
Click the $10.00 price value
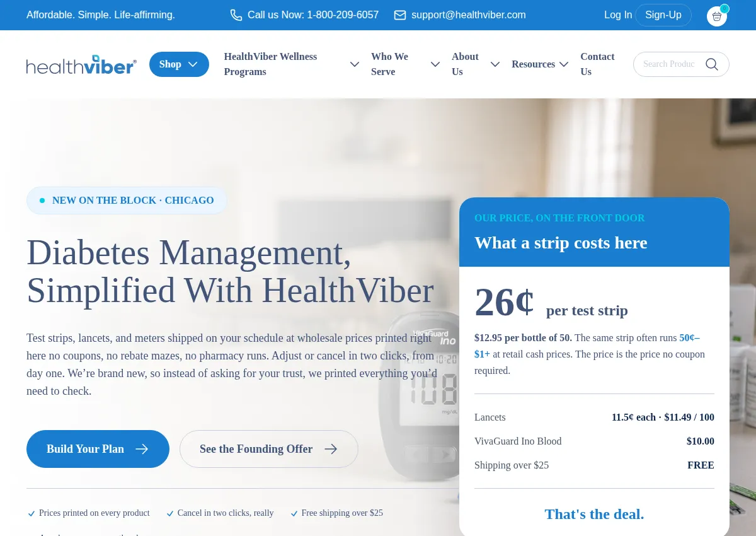(701, 441)
